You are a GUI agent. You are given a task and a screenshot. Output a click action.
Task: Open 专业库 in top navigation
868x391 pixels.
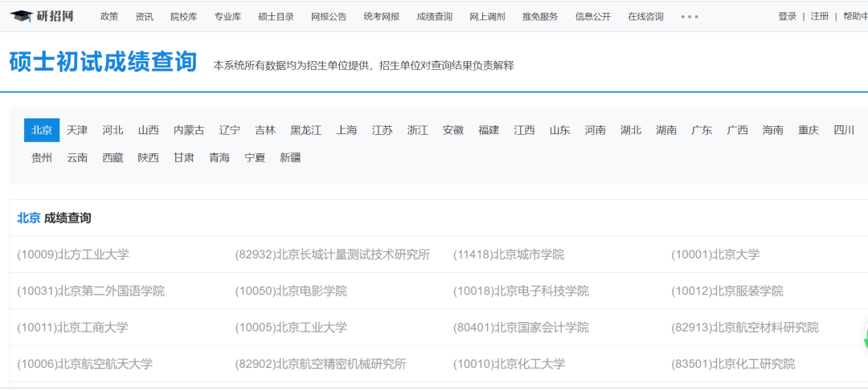point(227,17)
